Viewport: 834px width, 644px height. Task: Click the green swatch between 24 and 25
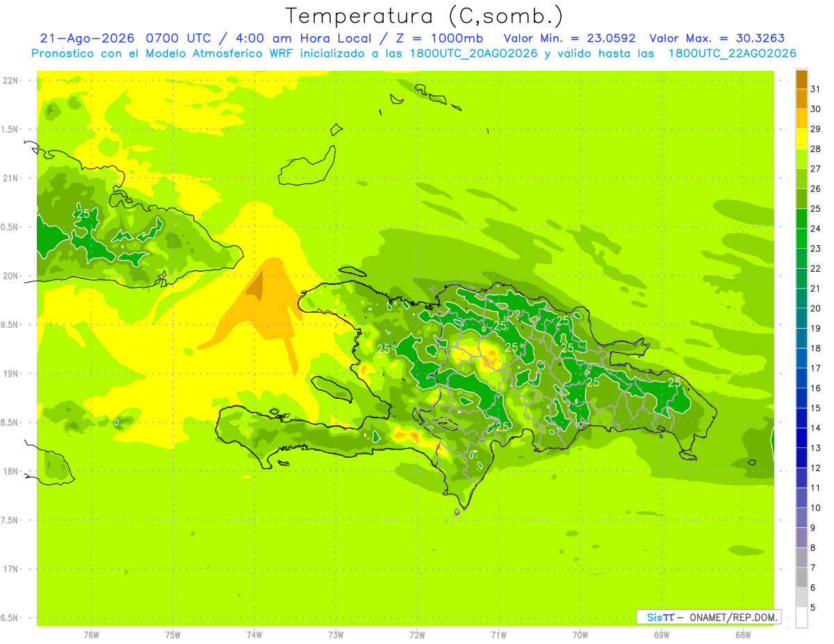[x=801, y=218]
